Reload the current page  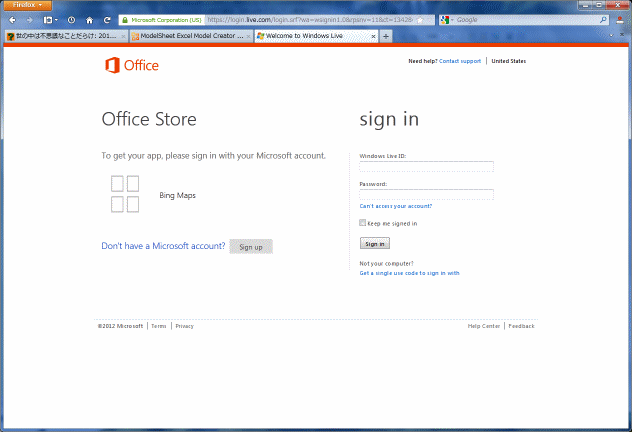coord(107,20)
